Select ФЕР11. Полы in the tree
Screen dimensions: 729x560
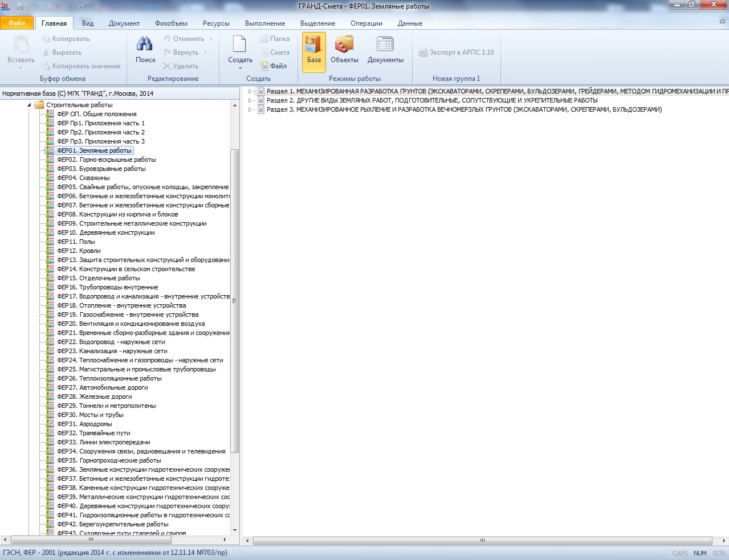76,242
